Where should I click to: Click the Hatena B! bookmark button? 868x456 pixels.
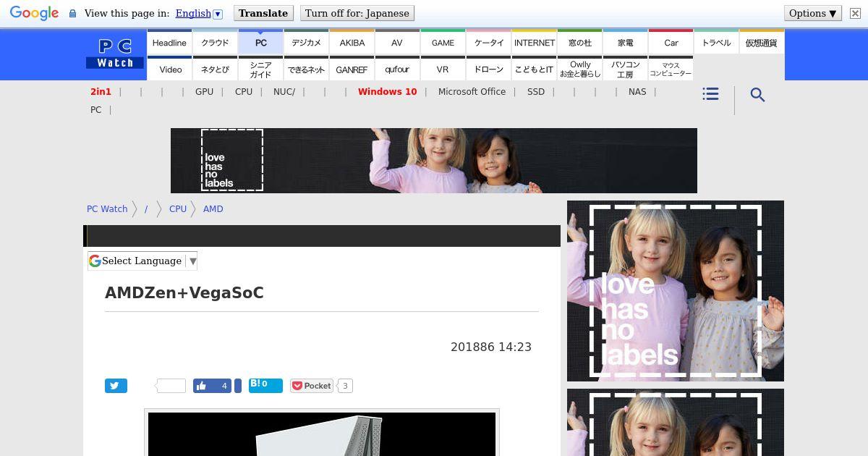tap(265, 384)
